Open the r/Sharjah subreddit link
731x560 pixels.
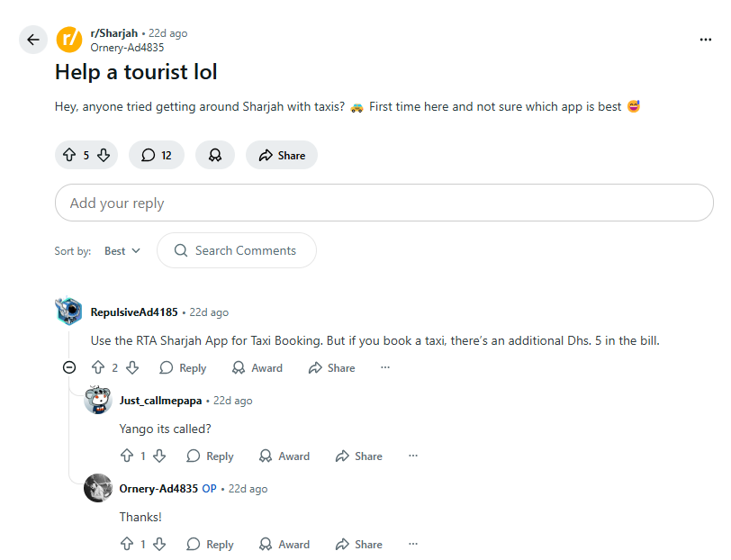[x=114, y=33]
